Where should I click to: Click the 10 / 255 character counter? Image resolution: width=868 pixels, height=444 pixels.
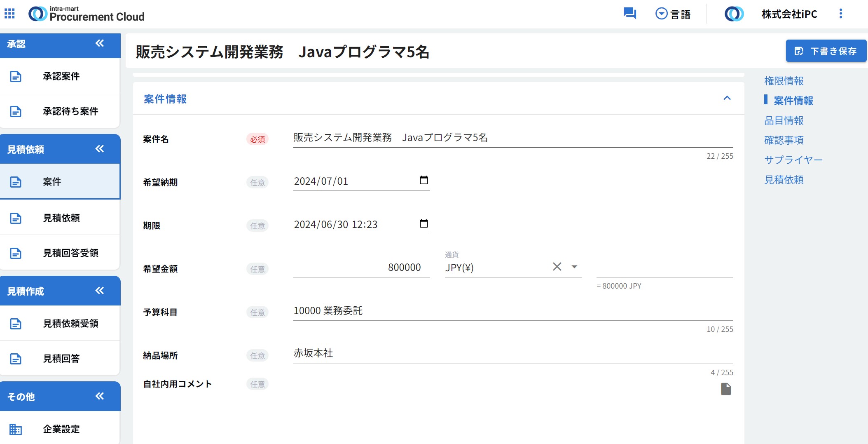coord(720,329)
